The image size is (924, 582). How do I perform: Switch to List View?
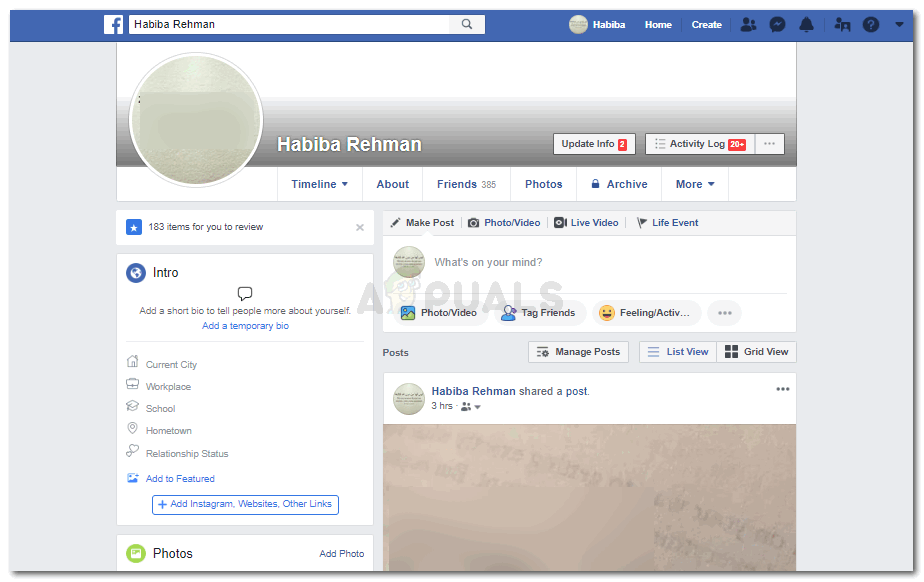[678, 352]
